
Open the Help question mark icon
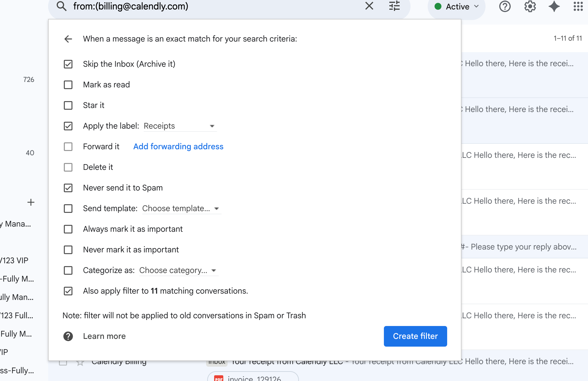click(x=505, y=6)
